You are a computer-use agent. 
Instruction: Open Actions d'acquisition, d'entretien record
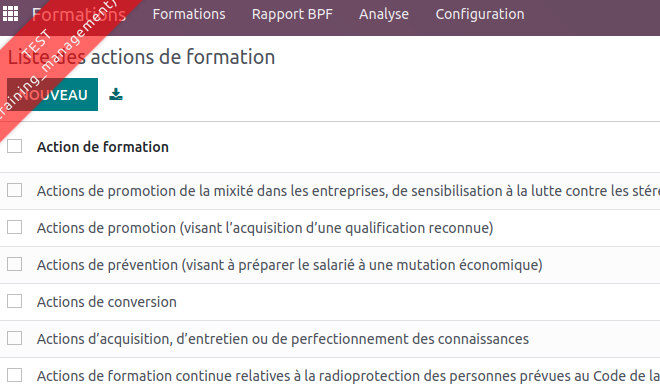[283, 339]
